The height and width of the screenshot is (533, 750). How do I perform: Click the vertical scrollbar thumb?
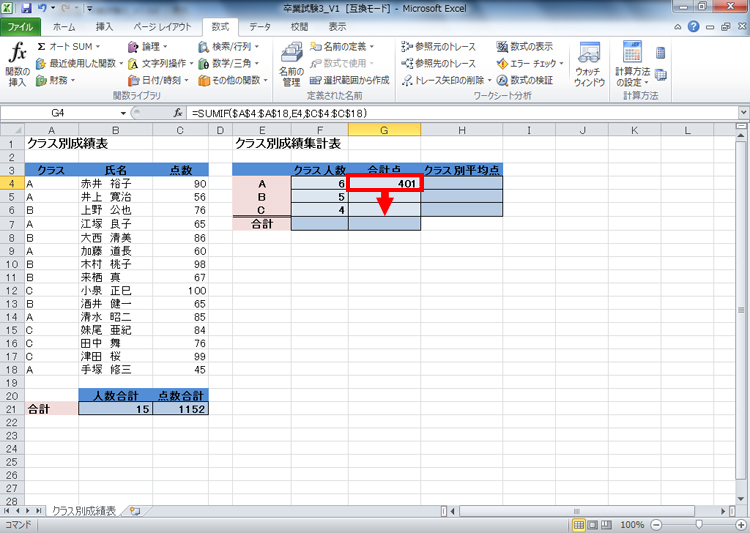741,310
